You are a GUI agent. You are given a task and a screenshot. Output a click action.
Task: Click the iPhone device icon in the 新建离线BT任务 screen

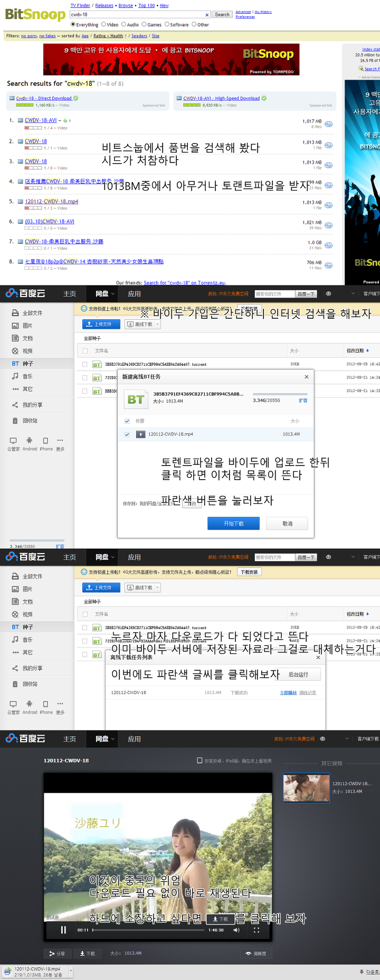point(45,440)
